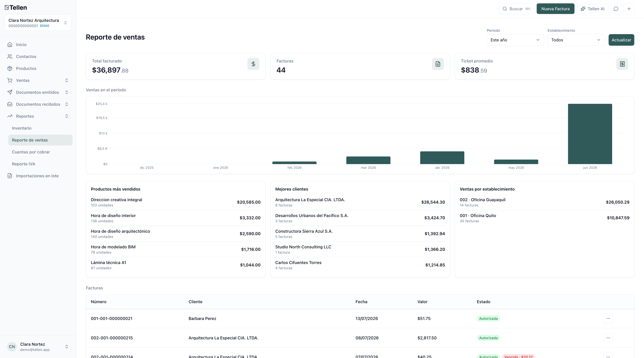This screenshot has height=358, width=644.
Task: Open the Establecimiento dropdown showing Todos
Action: (x=576, y=40)
